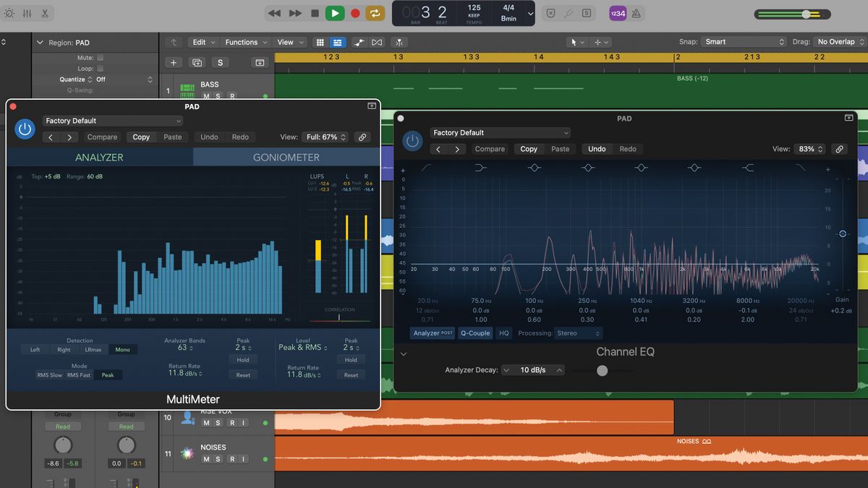The height and width of the screenshot is (488, 868).
Task: Switch to grid view icon beside the Edit menu
Action: click(320, 42)
